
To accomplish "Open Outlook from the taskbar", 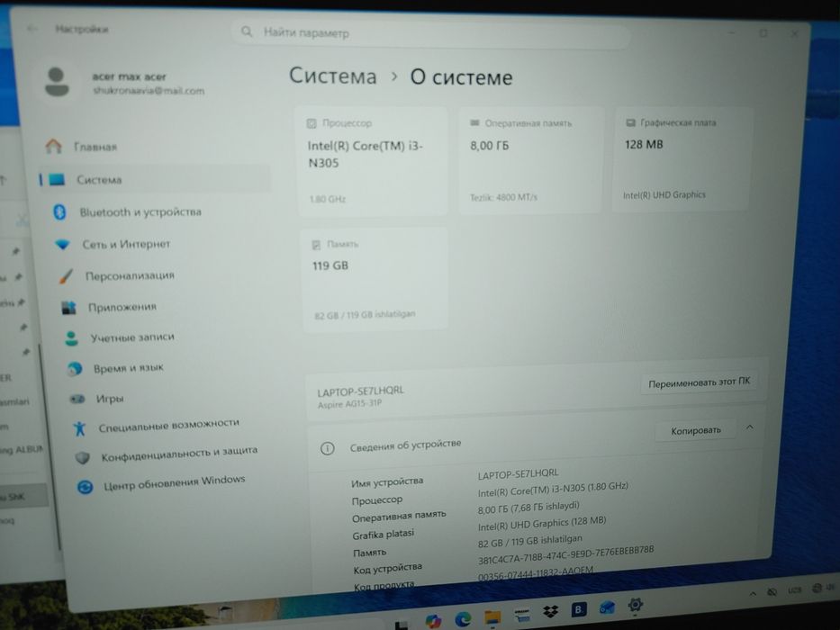I will point(607,607).
